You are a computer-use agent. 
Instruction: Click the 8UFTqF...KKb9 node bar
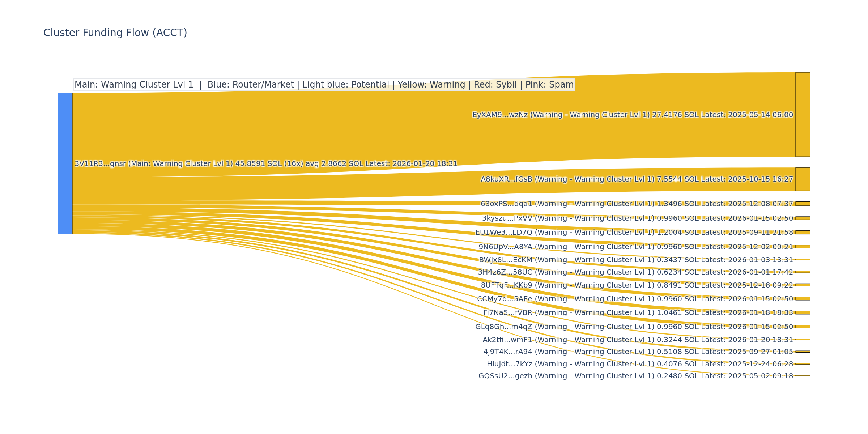point(803,285)
